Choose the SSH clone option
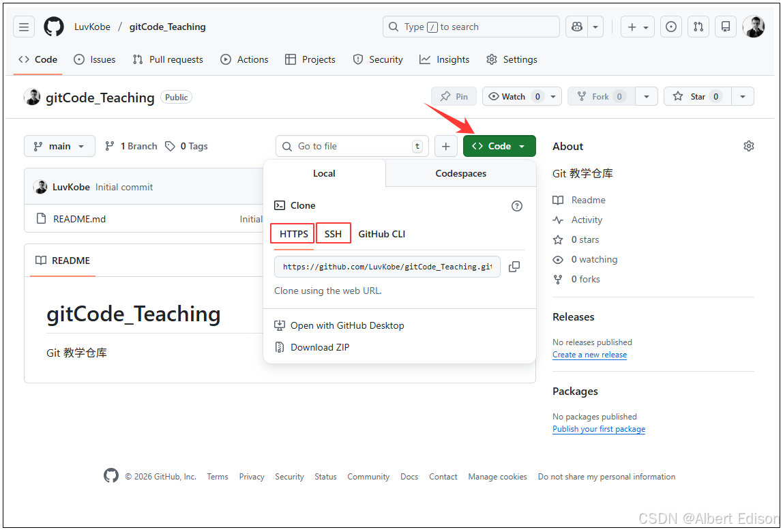This screenshot has height=532, width=783. pos(333,234)
